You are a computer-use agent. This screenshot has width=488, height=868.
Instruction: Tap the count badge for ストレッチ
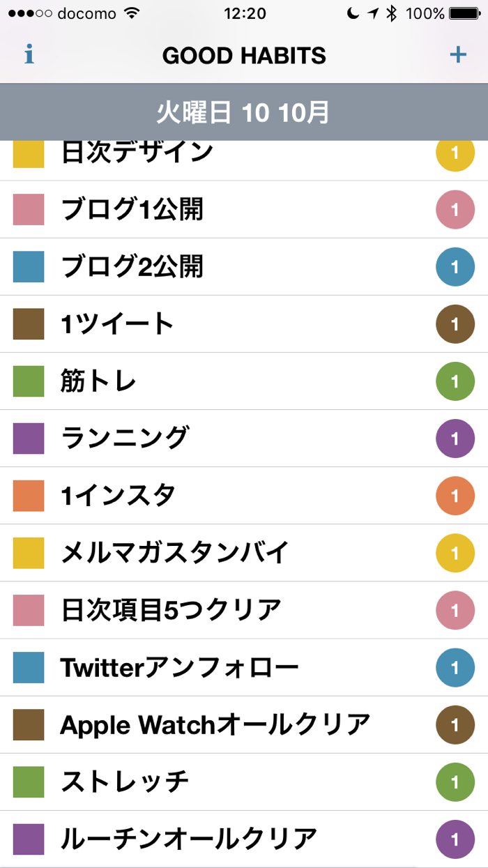[455, 782]
